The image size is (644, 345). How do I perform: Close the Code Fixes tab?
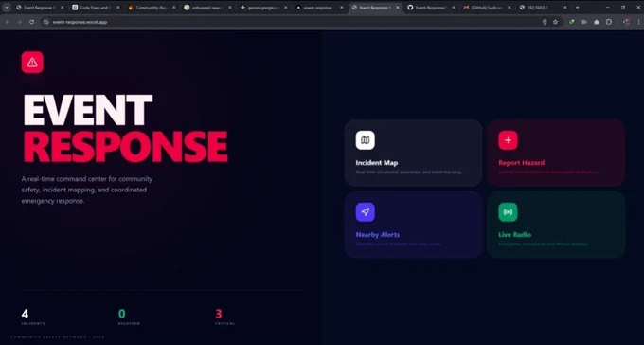[x=117, y=8]
